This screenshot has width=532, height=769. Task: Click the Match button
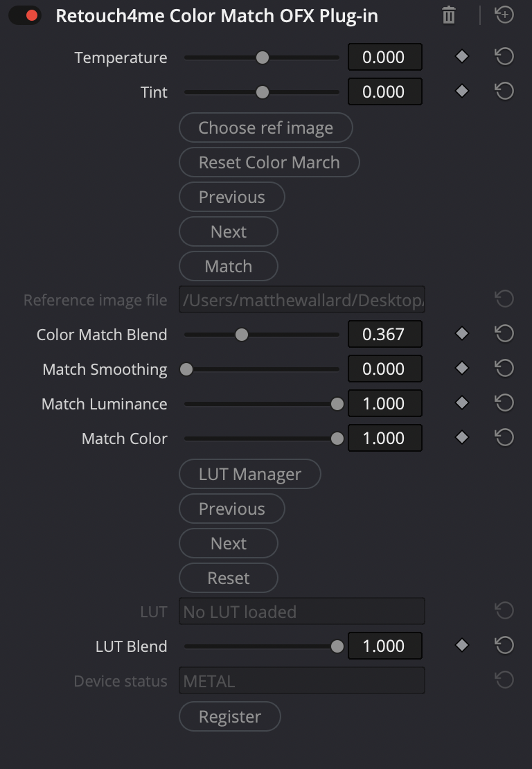tap(228, 266)
